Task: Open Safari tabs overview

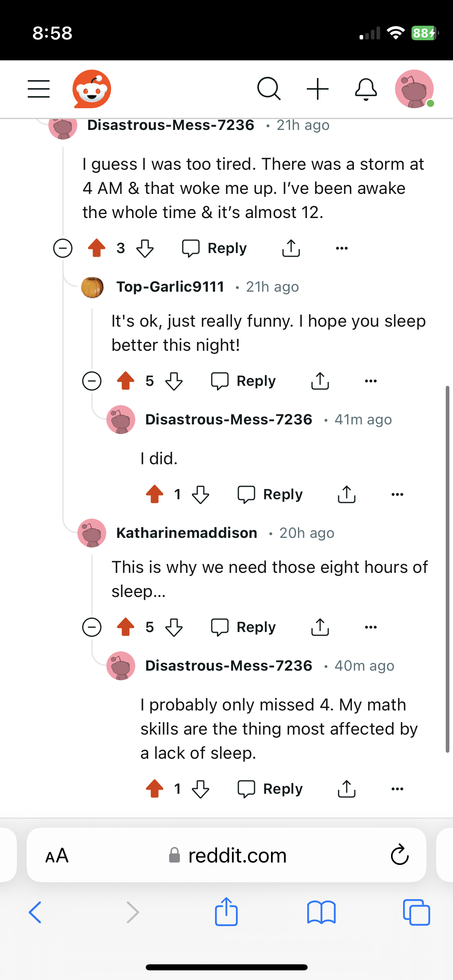Action: pos(416,912)
